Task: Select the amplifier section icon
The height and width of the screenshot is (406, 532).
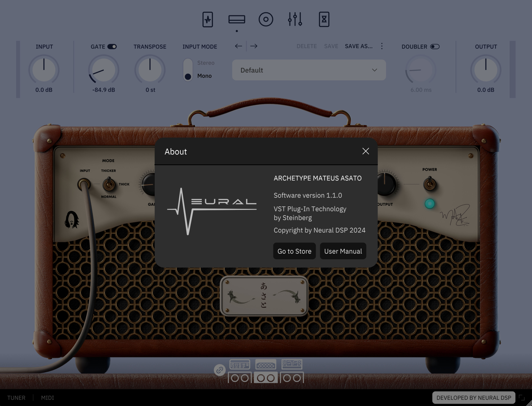Action: tap(236, 19)
